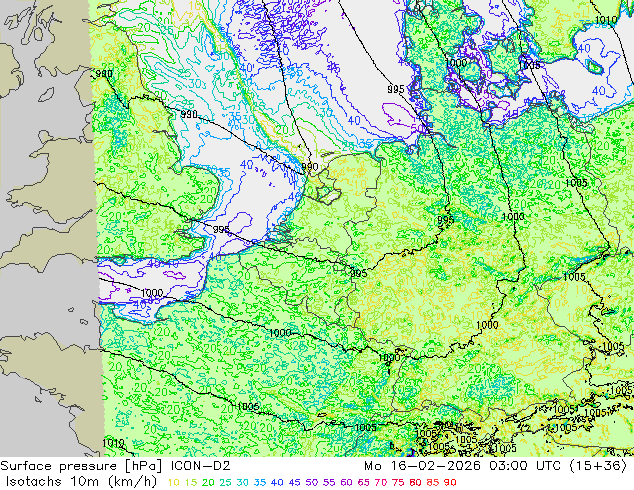Pick the 90 isotach legend value

(x=450, y=482)
